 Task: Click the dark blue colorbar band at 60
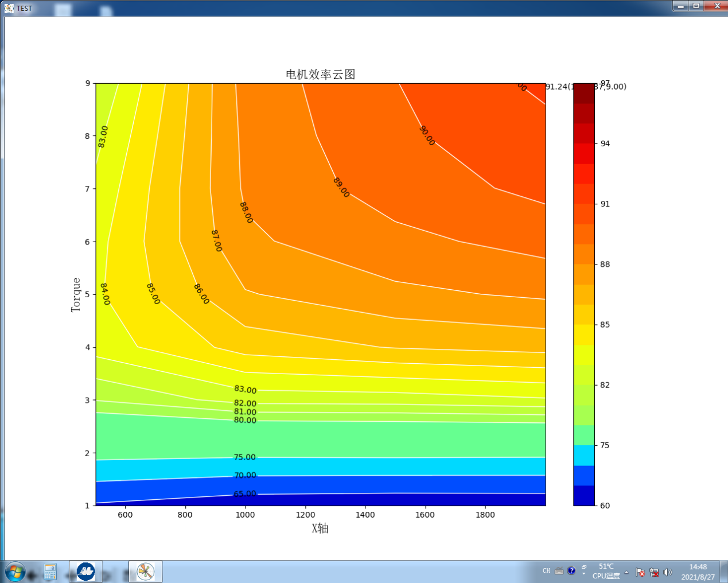(584, 496)
